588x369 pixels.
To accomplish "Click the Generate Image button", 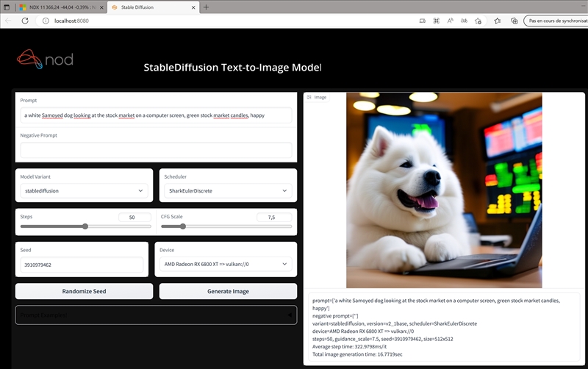I will click(x=228, y=291).
